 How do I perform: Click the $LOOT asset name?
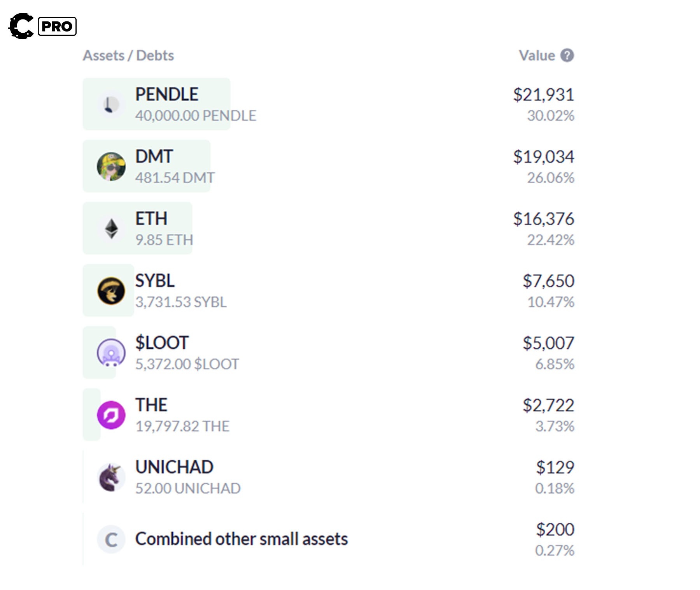(x=162, y=343)
